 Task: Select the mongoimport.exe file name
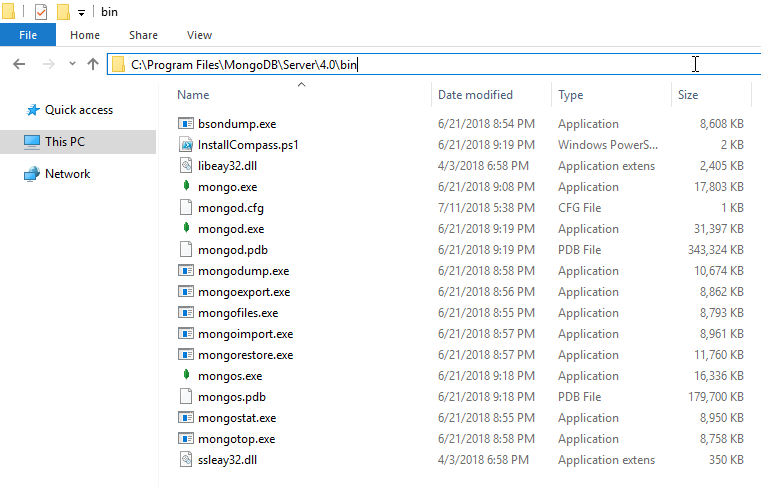(246, 334)
